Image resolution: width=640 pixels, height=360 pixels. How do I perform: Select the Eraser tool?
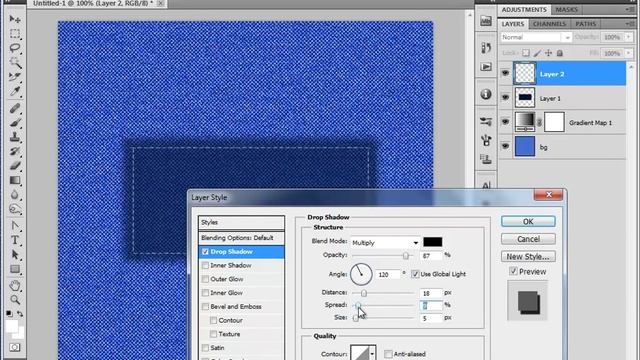(15, 165)
